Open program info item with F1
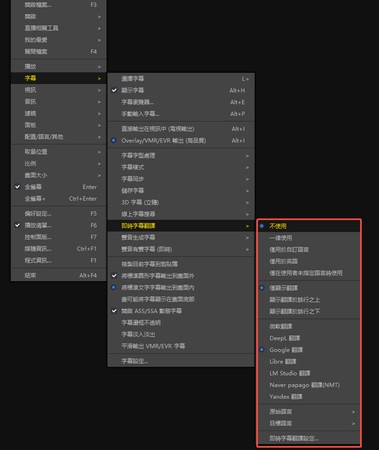The height and width of the screenshot is (450, 379). pyautogui.click(x=59, y=260)
